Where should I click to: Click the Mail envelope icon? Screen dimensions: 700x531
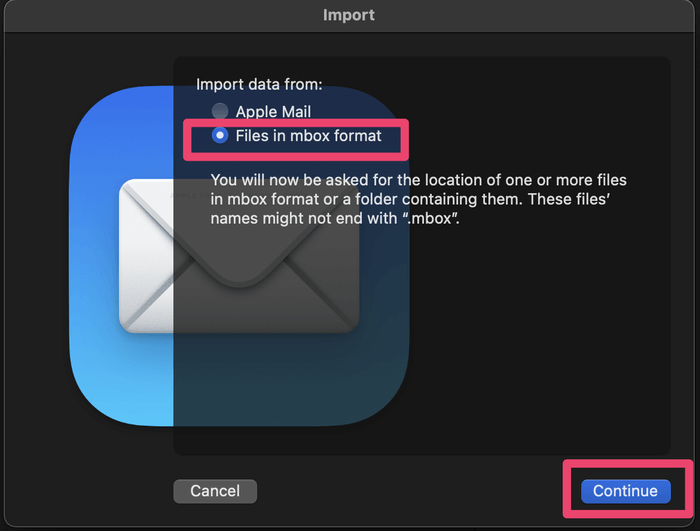click(238, 256)
